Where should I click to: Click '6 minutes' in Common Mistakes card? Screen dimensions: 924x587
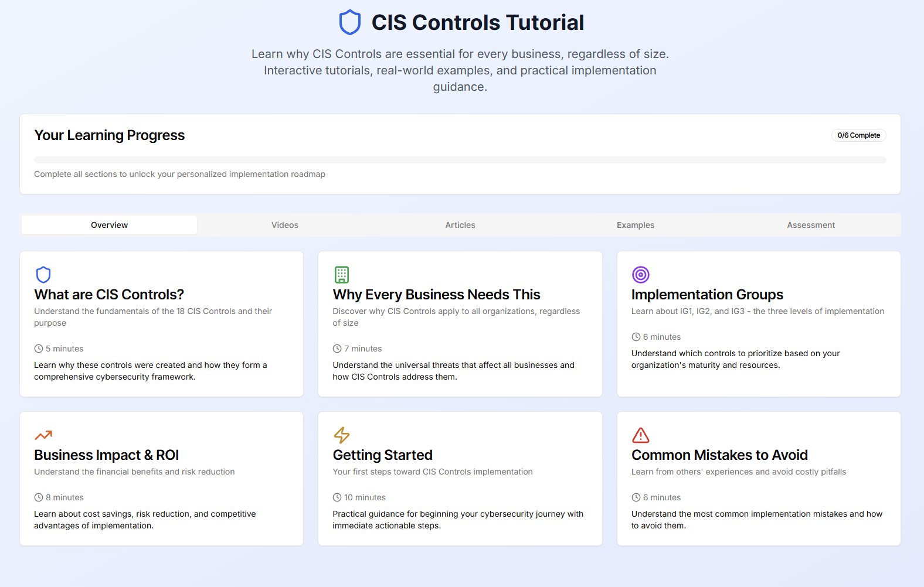pos(662,497)
